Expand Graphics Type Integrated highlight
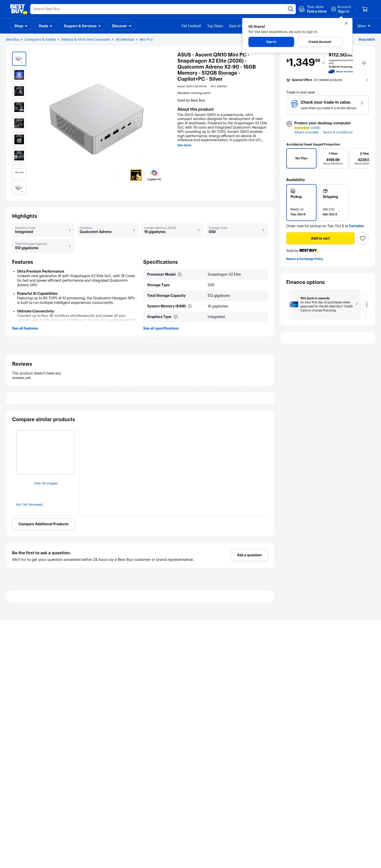 [43, 230]
